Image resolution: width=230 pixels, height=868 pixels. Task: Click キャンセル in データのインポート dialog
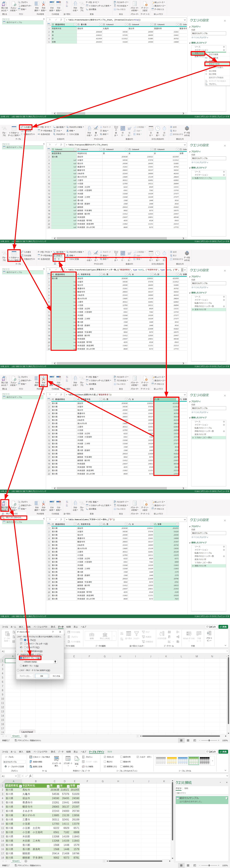pyautogui.click(x=56, y=676)
